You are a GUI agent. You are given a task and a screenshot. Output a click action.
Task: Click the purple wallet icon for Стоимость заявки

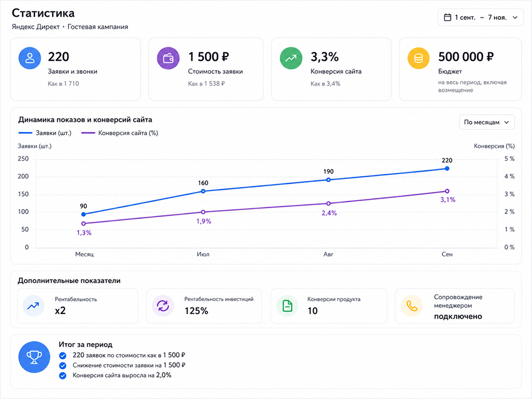[x=168, y=58]
